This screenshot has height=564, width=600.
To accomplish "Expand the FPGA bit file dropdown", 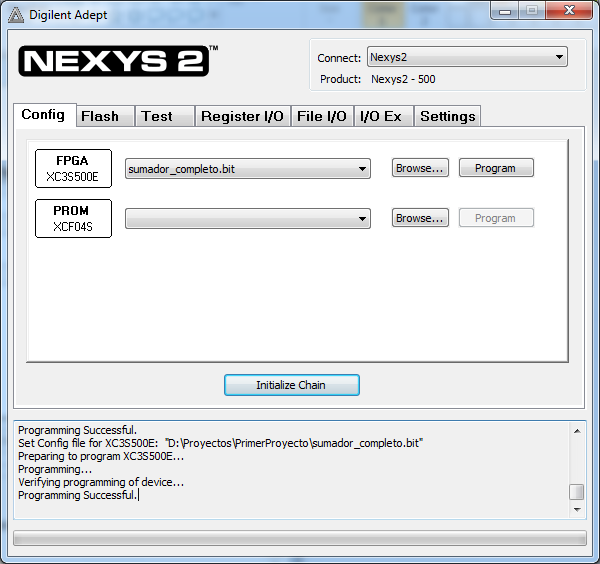I will click(x=248, y=169).
